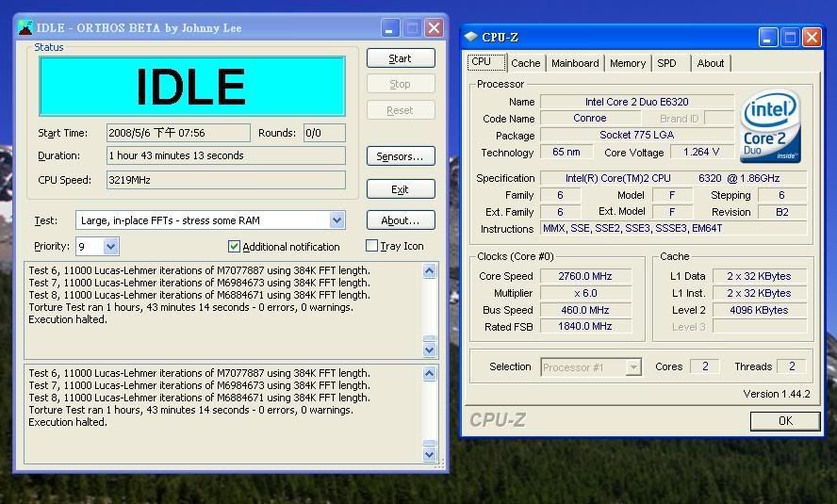Click the CPU Speed field showing 3219MHz
837x504 pixels.
[x=226, y=180]
